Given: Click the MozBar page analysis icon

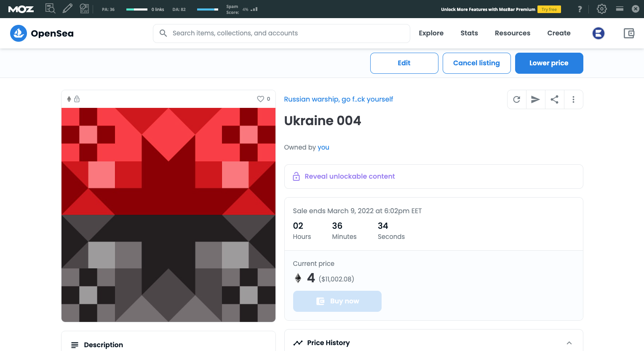Looking at the screenshot, I should pos(50,8).
